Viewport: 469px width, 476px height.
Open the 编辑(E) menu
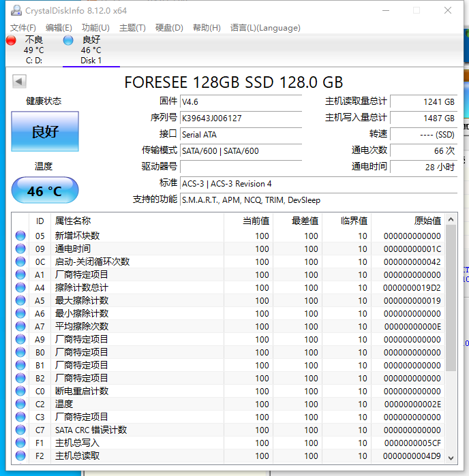(59, 28)
